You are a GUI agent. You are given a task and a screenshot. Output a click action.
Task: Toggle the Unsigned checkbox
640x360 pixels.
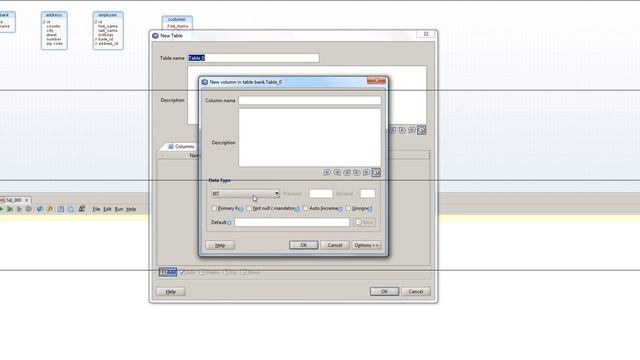point(348,208)
